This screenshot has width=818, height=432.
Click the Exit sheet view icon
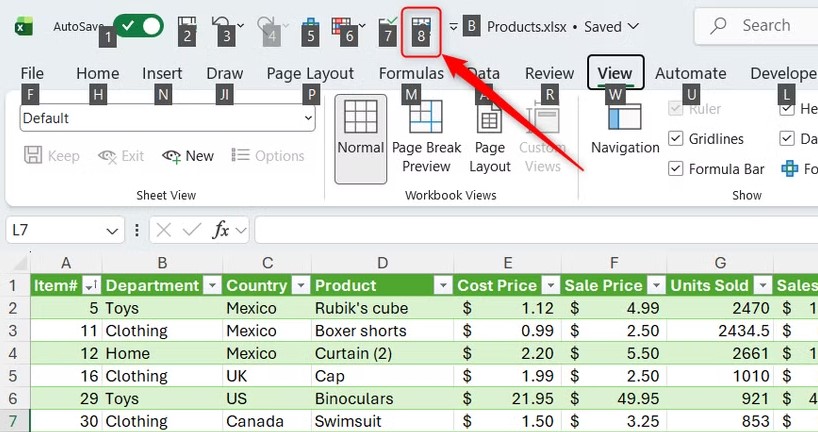click(107, 156)
